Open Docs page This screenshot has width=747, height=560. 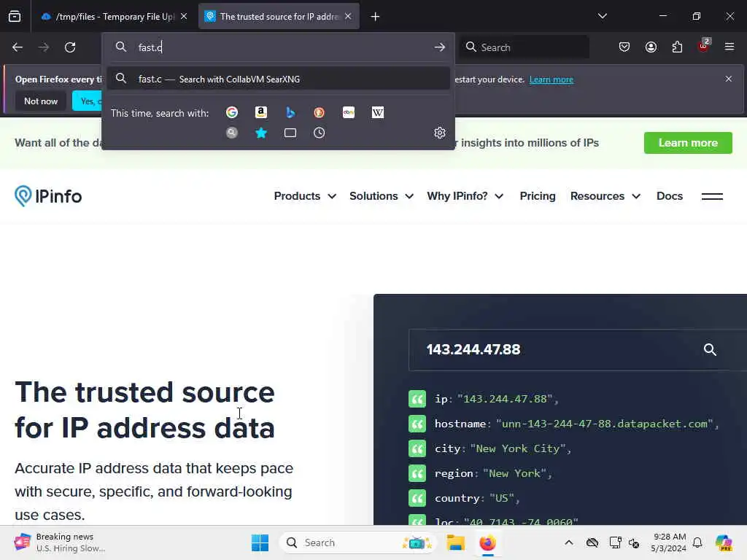670,196
